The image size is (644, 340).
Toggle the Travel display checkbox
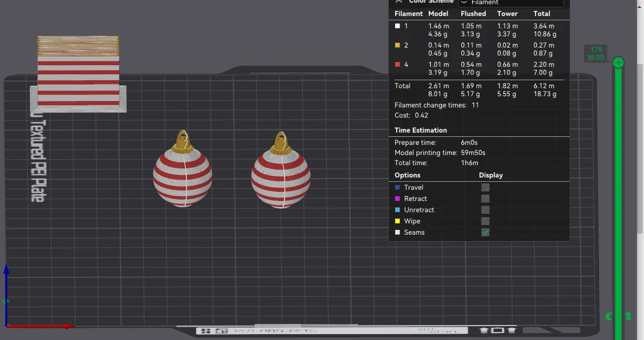pyautogui.click(x=485, y=187)
